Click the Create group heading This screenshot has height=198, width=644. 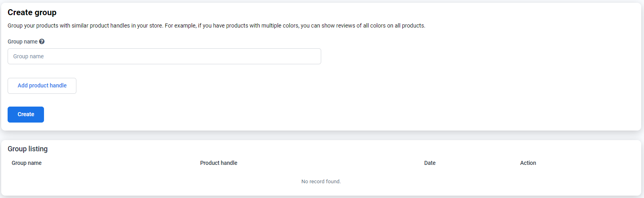(x=32, y=13)
